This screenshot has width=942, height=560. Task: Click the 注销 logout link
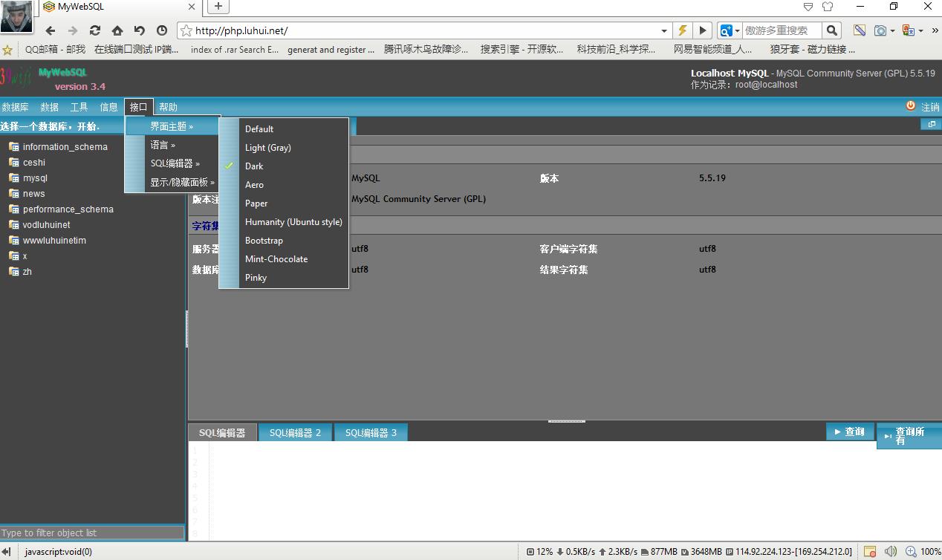tap(930, 107)
